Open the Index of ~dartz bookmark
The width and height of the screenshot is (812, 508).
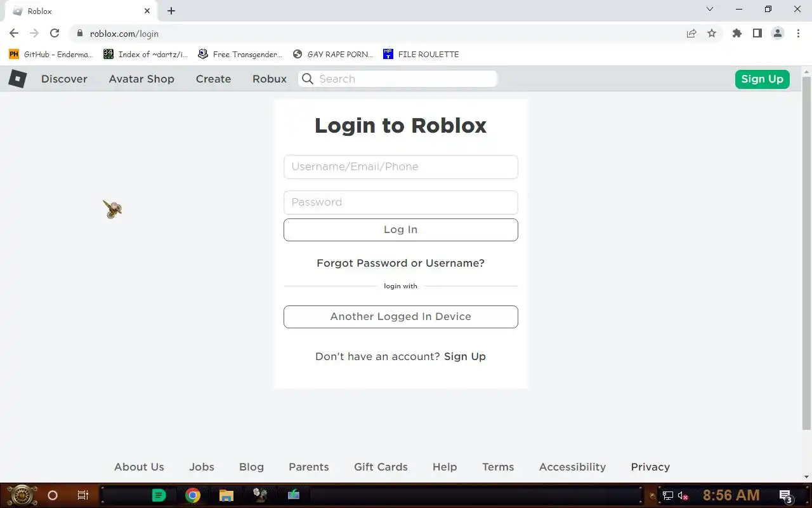pos(146,54)
